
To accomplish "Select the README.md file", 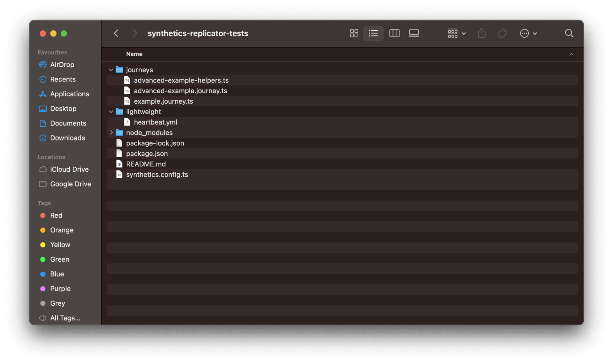I will [x=146, y=164].
